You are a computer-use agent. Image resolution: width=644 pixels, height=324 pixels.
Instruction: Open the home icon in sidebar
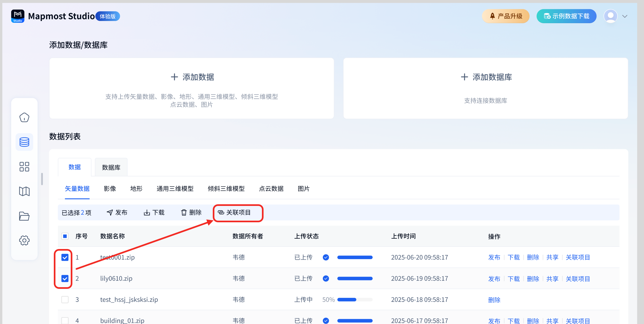(24, 118)
